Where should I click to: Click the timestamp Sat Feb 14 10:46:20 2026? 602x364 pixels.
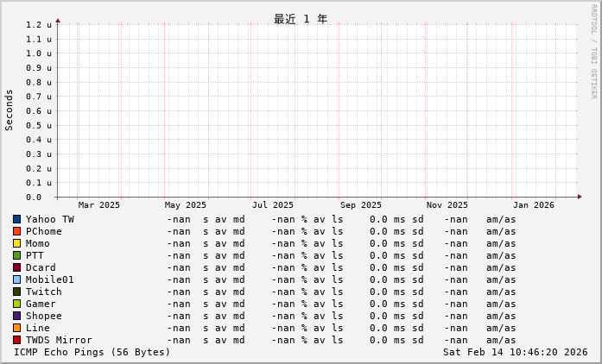click(515, 352)
